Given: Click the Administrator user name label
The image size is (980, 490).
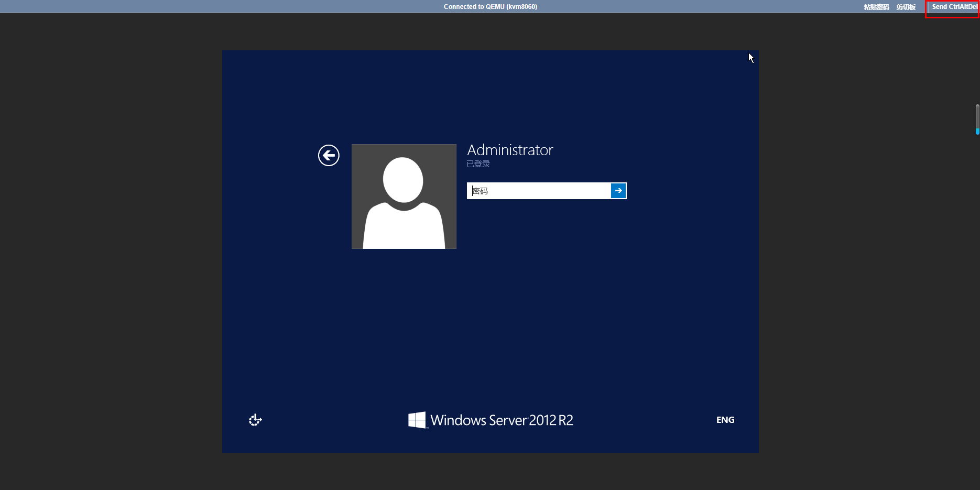Looking at the screenshot, I should (510, 150).
